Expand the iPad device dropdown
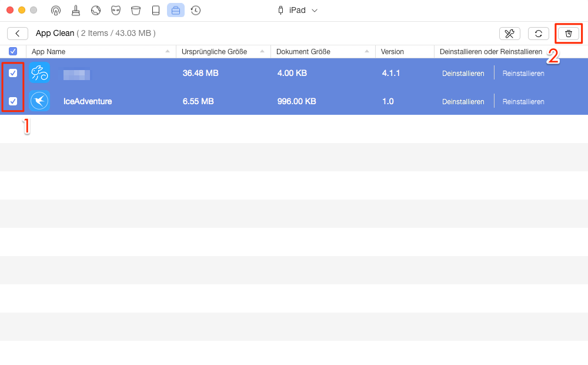Viewport: 588px width, 365px height. [298, 11]
